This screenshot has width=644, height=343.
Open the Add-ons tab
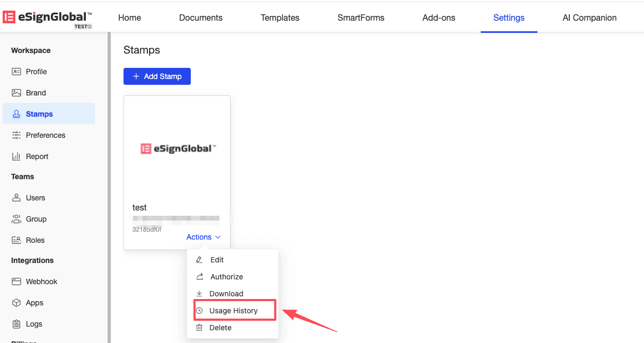pos(439,17)
